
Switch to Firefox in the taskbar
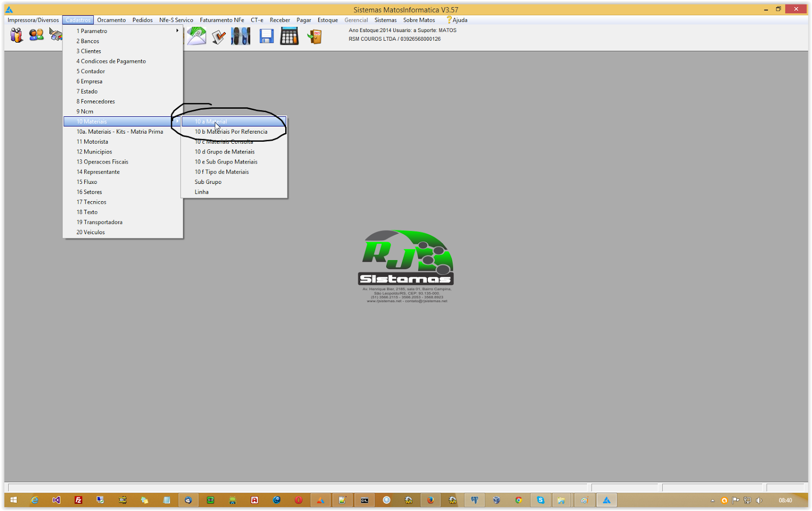430,500
